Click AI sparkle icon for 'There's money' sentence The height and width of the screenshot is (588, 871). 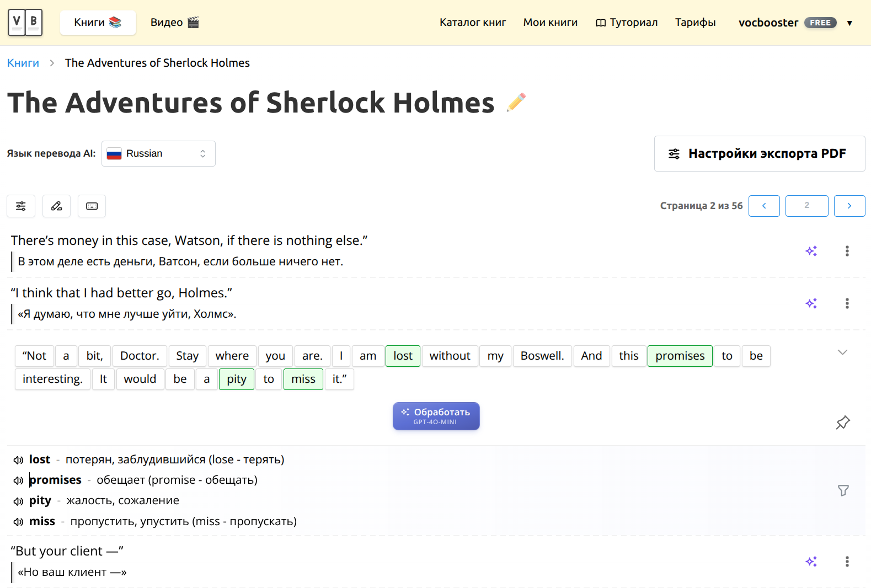point(811,251)
